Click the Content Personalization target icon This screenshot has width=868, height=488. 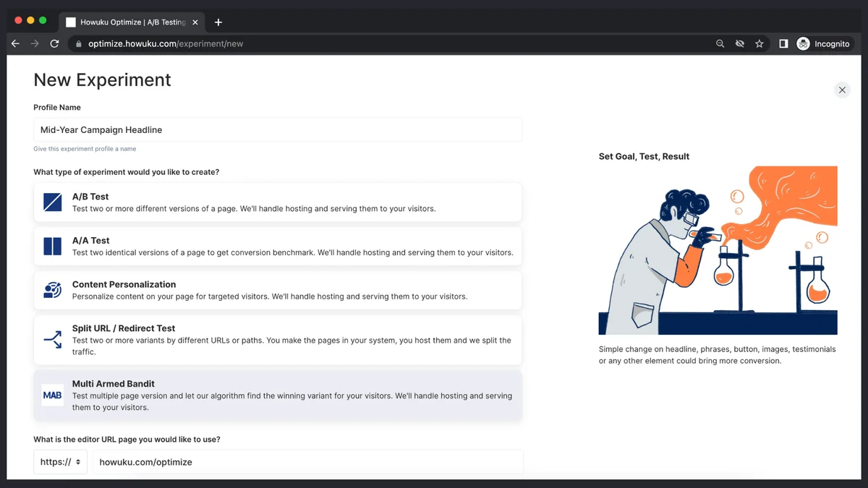(x=52, y=291)
